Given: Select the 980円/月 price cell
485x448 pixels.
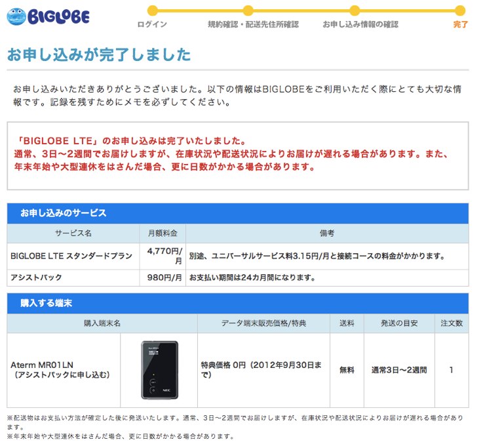Looking at the screenshot, I should pos(163,277).
